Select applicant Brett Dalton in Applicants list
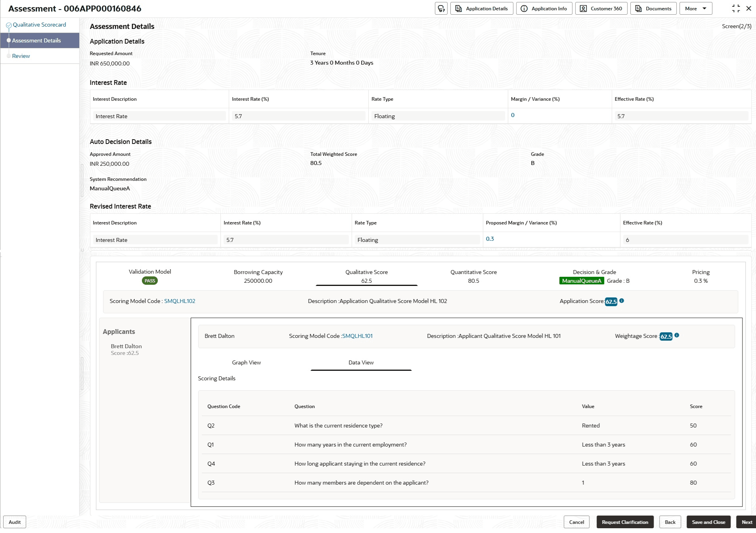 126,349
